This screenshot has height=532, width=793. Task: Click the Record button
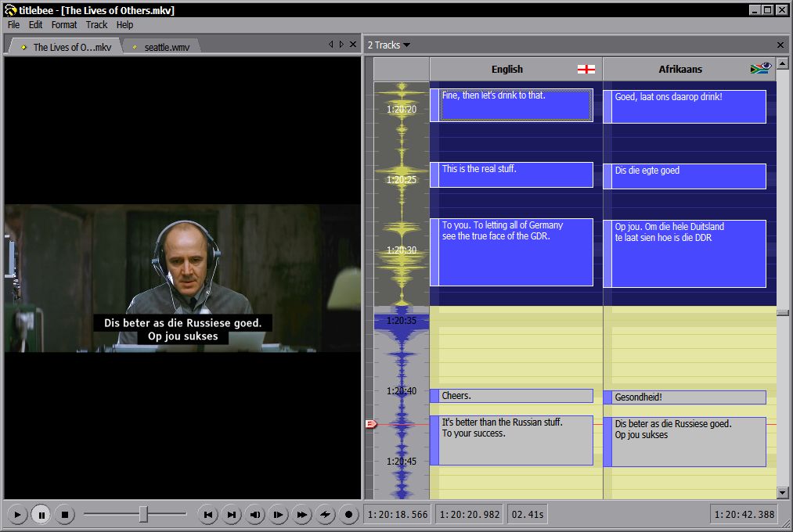(x=348, y=515)
